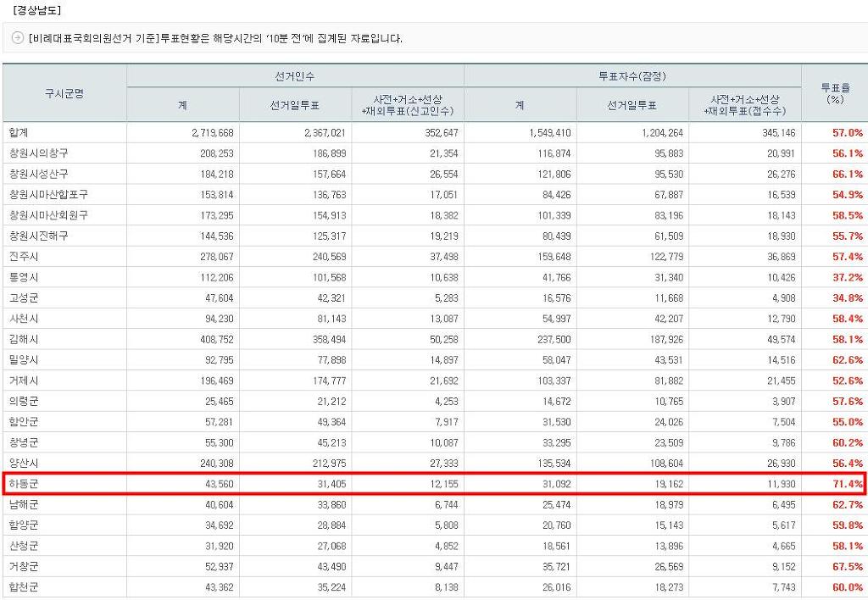Click the 투표자수(잠정) header cell
Viewport: 868px width, 600px height.
click(632, 75)
